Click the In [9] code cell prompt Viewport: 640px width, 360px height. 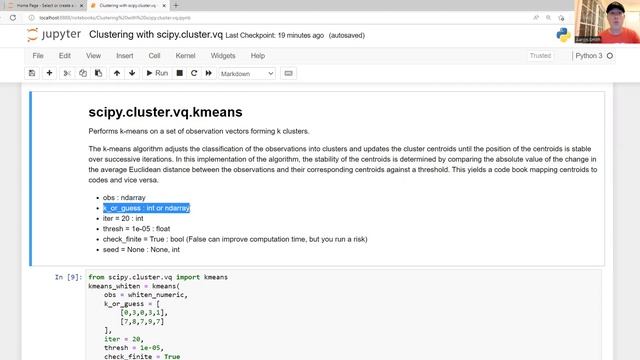coord(68,277)
